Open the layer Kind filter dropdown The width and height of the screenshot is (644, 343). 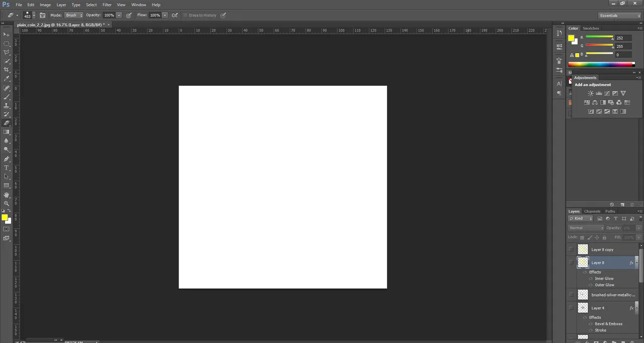click(581, 219)
